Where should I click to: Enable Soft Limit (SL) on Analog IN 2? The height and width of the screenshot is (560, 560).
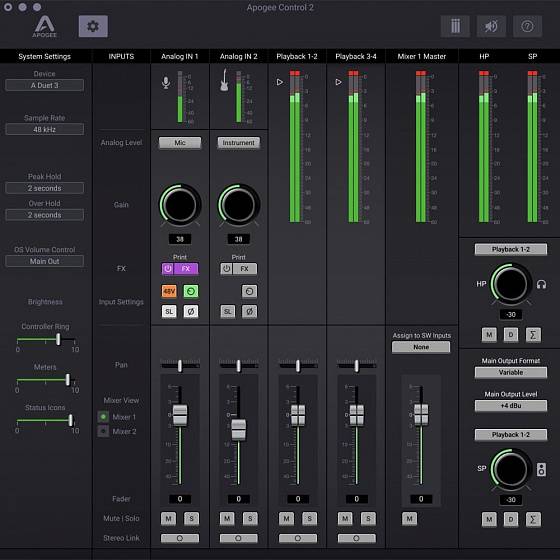[x=228, y=311]
